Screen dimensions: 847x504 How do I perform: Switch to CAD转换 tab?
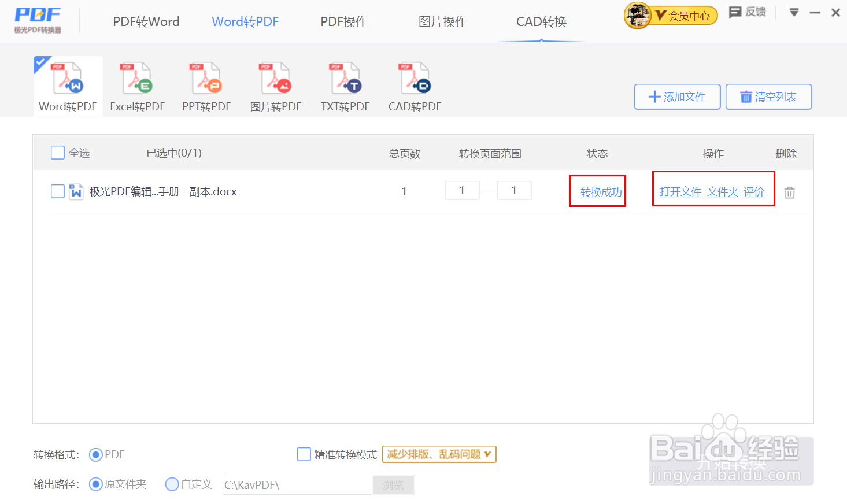542,22
